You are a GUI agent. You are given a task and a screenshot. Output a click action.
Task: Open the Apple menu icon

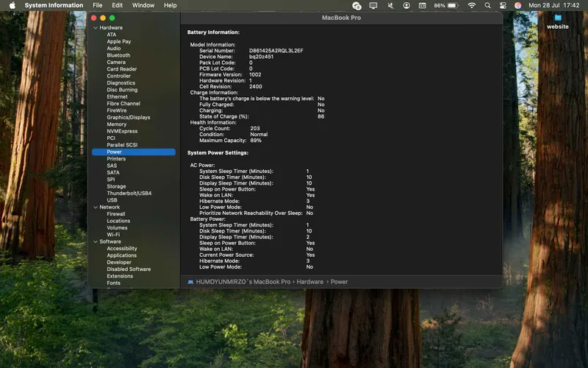click(12, 5)
